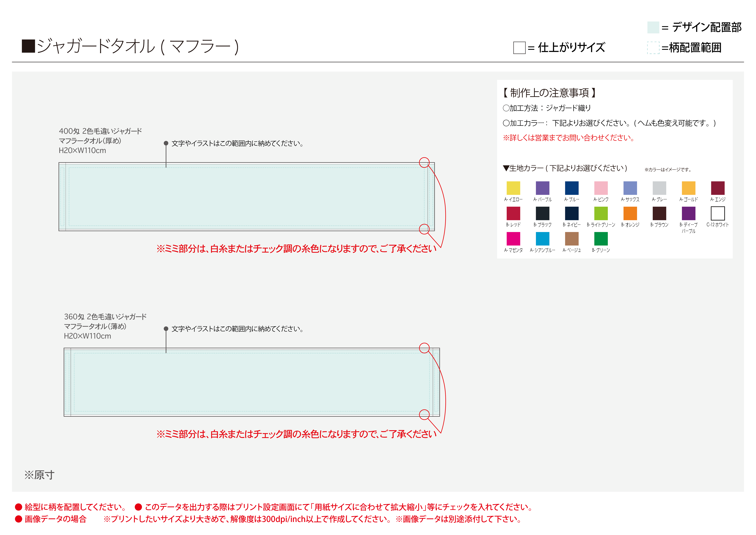Click the A-シアンブルー cyan blue swatch

tap(542, 239)
